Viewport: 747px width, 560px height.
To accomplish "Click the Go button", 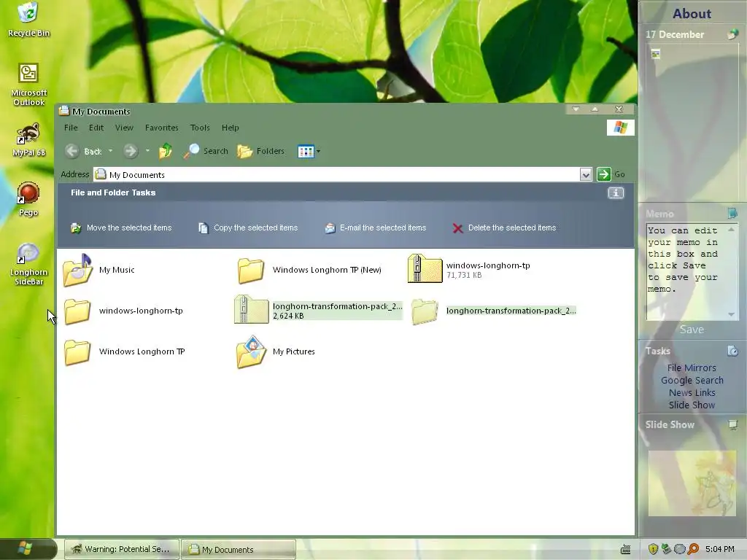I will tap(611, 174).
